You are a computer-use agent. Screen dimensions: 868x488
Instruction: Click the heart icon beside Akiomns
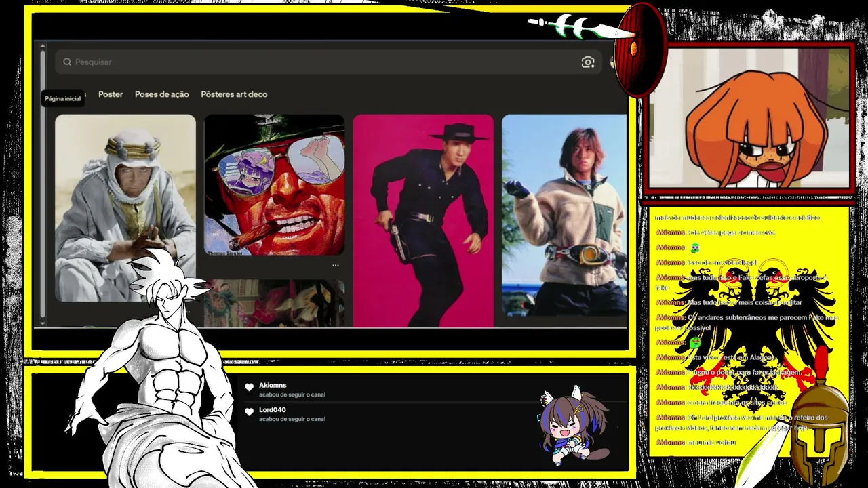coord(249,387)
